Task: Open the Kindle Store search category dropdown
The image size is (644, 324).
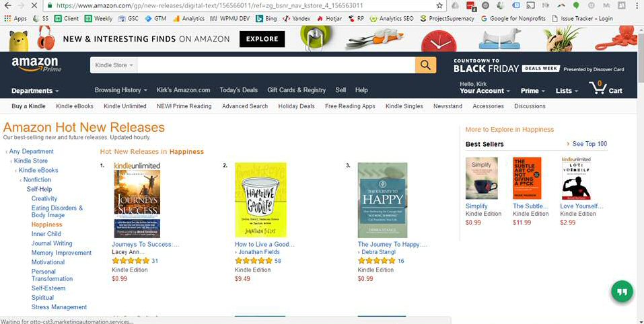Action: tap(114, 65)
